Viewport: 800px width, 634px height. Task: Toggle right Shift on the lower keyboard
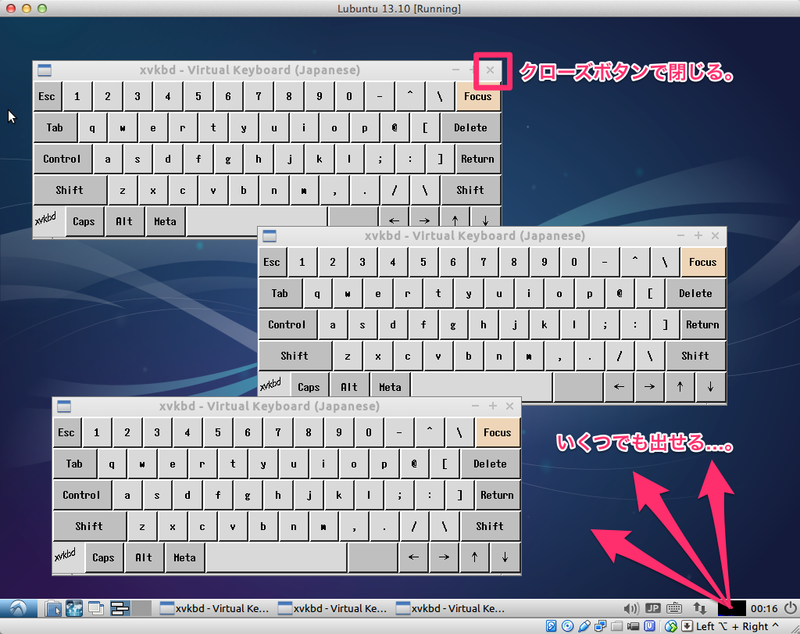[490, 526]
